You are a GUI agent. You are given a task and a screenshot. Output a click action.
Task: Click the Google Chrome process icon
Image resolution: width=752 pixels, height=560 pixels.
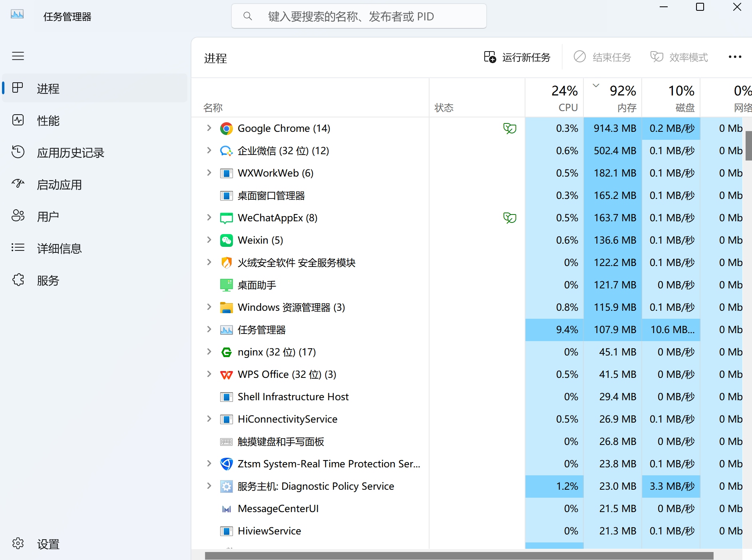click(226, 129)
